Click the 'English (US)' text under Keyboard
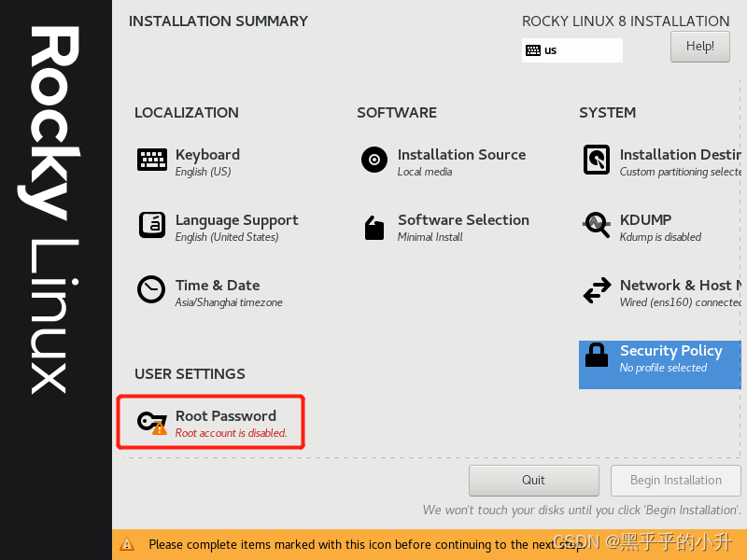This screenshot has width=747, height=560. (x=203, y=172)
